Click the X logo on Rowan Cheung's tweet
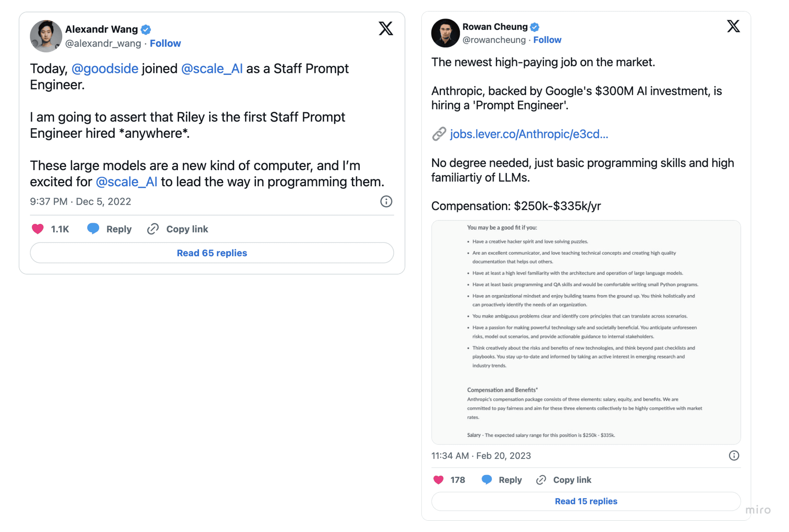Screen dimensions: 789x532 733,26
